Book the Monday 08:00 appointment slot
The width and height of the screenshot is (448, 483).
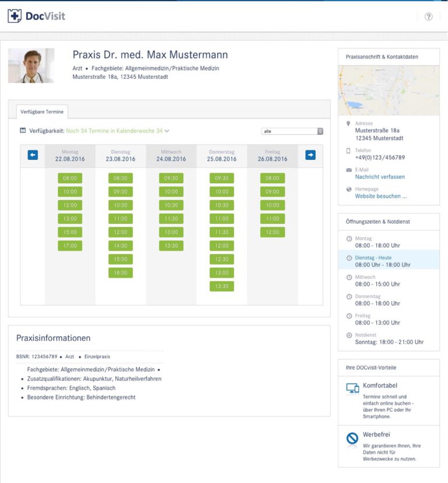click(x=70, y=178)
